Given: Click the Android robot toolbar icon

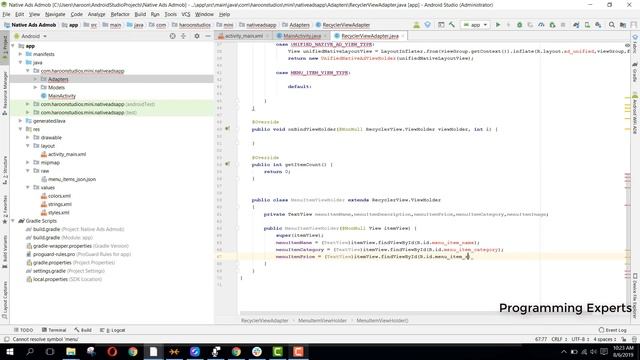Looking at the screenshot, I should (416, 25).
